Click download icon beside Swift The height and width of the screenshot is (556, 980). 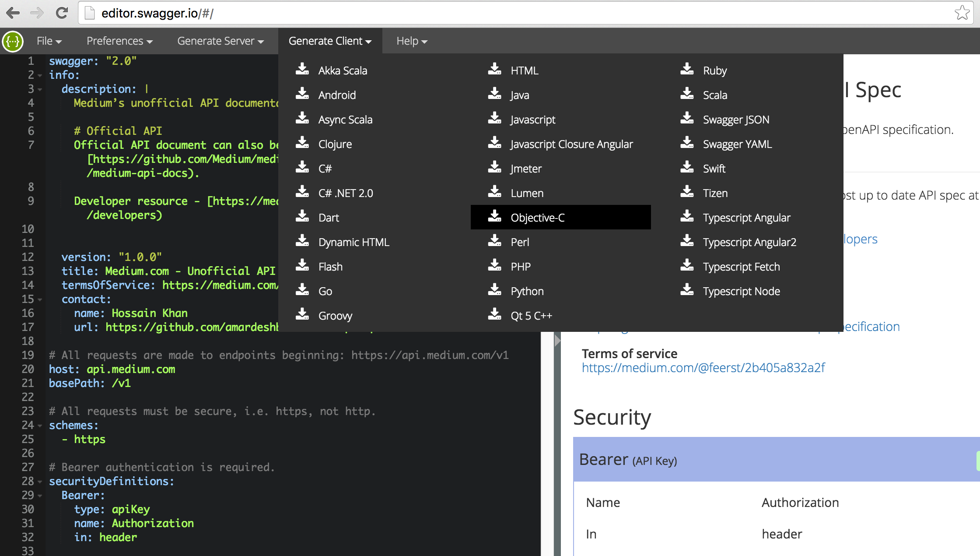(x=687, y=167)
